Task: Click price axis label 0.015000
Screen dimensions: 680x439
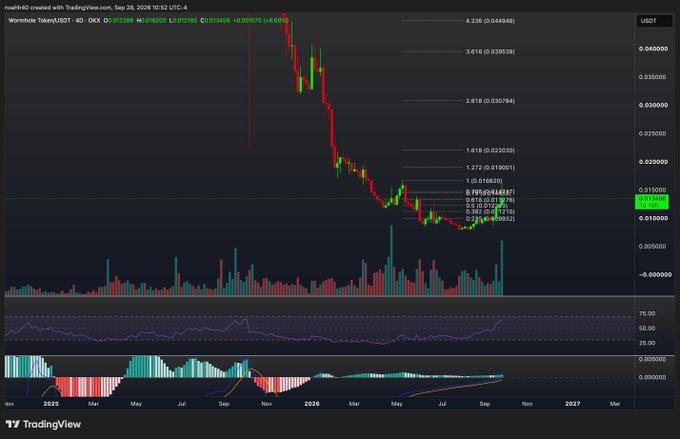Action: click(x=653, y=190)
